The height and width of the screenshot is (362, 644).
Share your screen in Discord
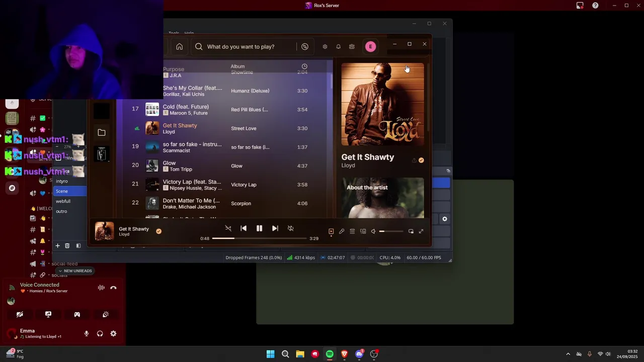tap(48, 314)
